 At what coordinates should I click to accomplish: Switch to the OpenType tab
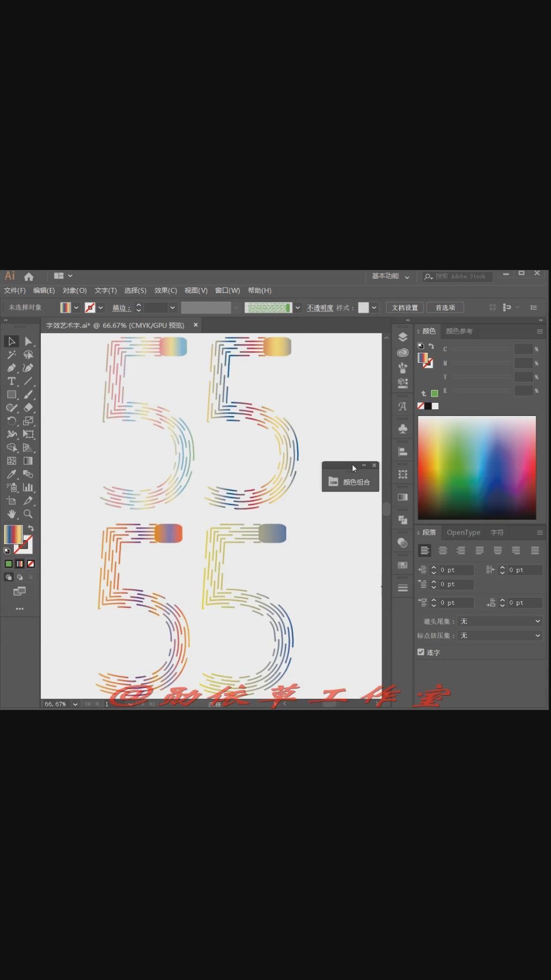click(x=463, y=532)
